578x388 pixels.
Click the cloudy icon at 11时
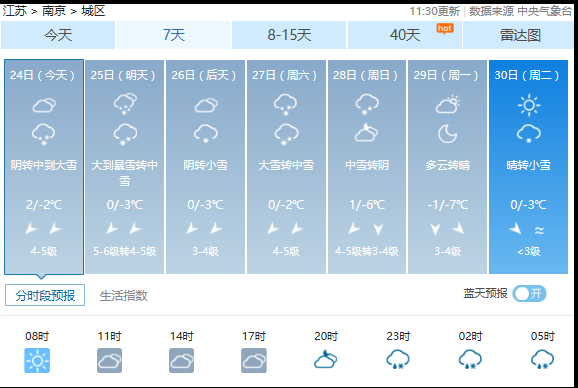[x=109, y=360]
